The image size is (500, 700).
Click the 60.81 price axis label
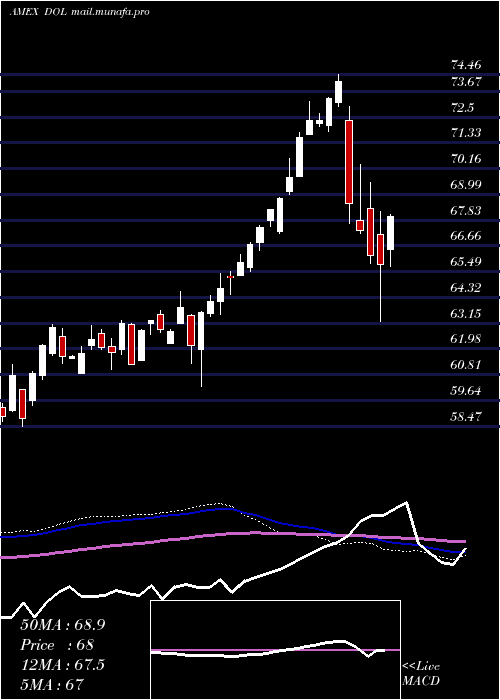point(466,365)
